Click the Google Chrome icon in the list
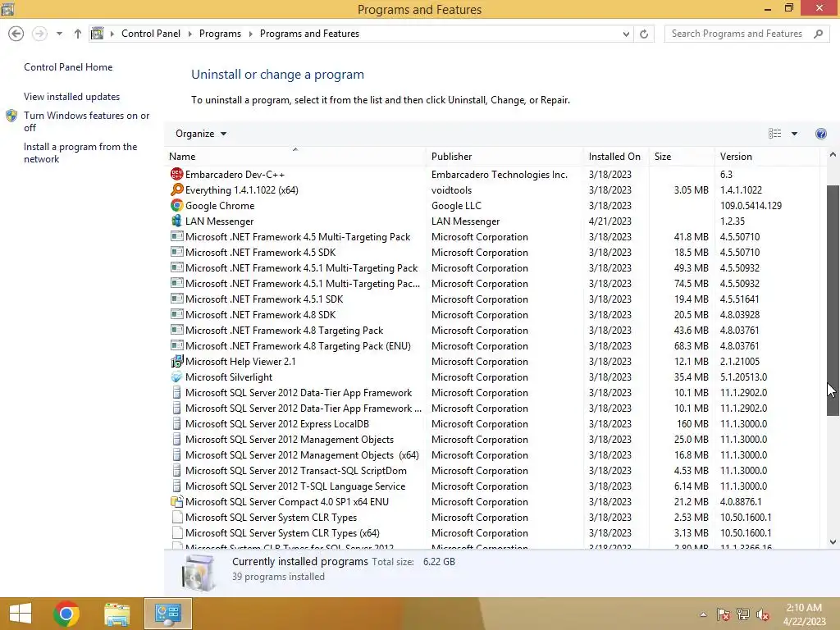Viewport: 840px width, 630px height. pos(177,205)
